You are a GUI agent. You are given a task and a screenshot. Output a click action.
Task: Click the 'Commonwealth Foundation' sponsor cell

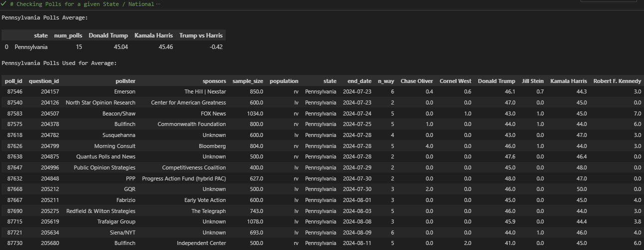[x=192, y=124]
